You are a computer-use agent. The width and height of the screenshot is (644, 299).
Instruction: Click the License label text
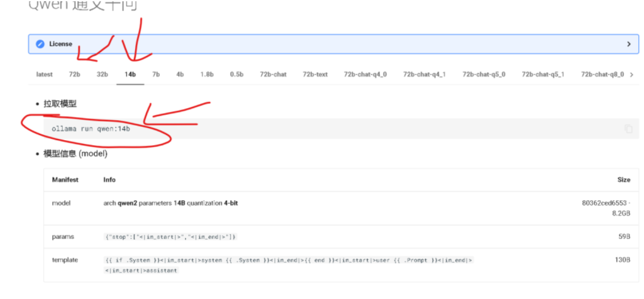[60, 44]
